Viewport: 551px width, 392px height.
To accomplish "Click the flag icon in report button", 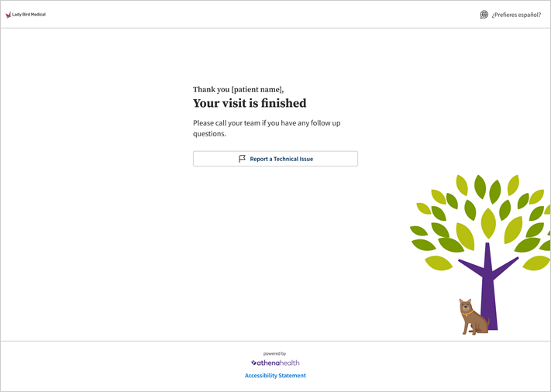I will coord(242,159).
